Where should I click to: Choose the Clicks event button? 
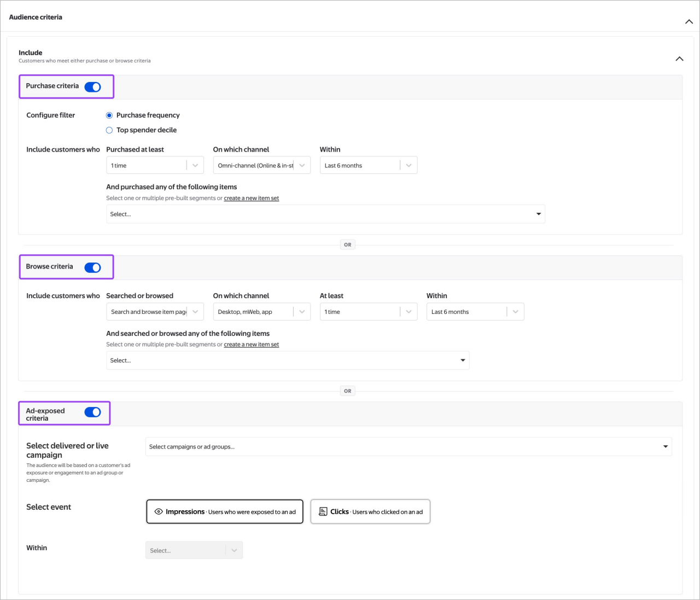(370, 511)
